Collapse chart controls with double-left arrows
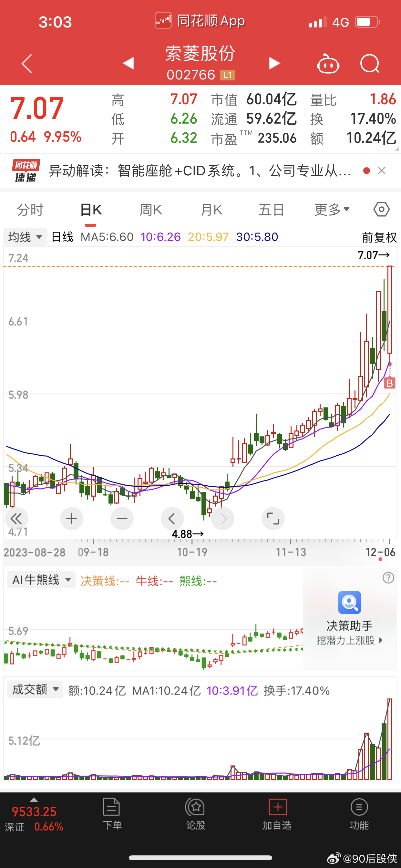The image size is (401, 868). [16, 519]
